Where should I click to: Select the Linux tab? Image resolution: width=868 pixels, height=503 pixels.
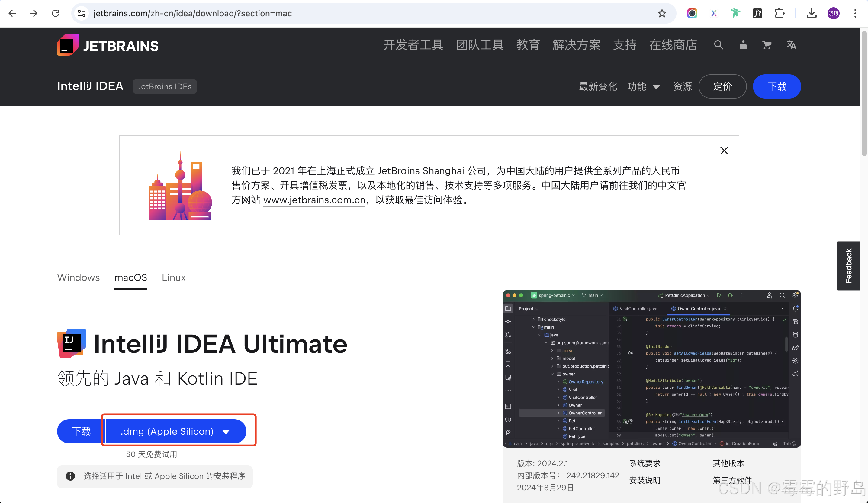[x=174, y=277]
